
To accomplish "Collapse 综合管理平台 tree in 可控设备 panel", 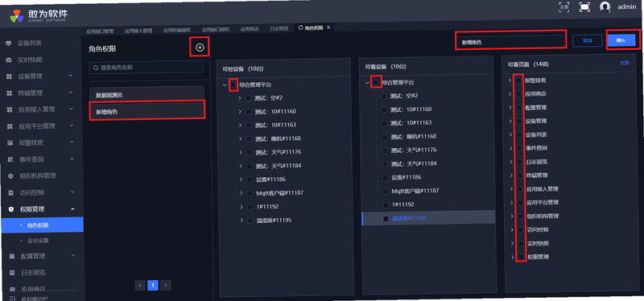I will point(225,85).
